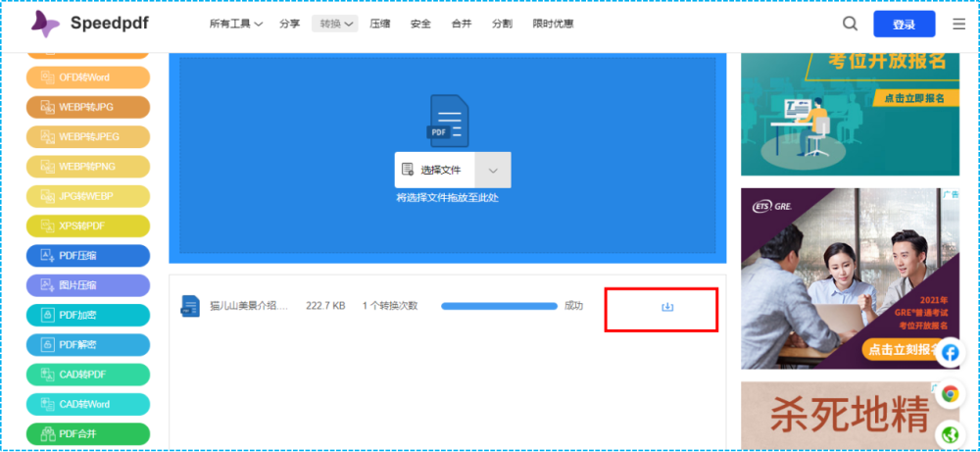Open the 杀死地精 ad banner
Viewport: 980px width, 452px height.
coord(850,415)
